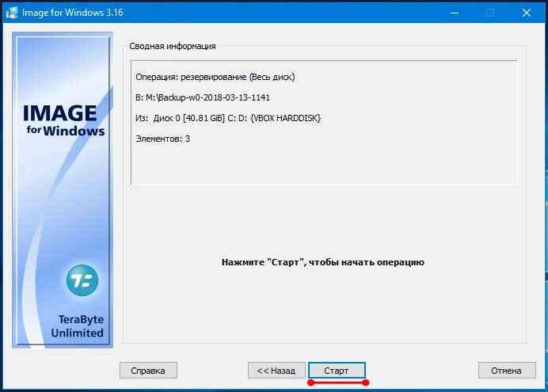Click the disabled maximize window button
548x392 pixels.
tap(490, 13)
